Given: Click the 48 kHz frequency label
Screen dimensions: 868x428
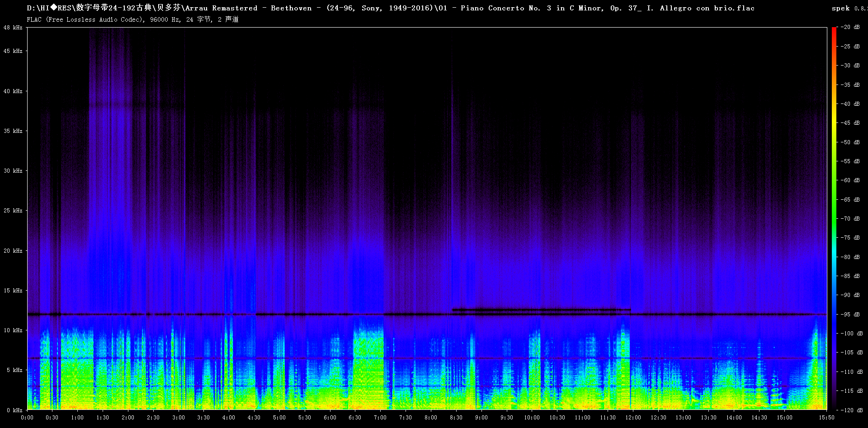Looking at the screenshot, I should (x=13, y=28).
